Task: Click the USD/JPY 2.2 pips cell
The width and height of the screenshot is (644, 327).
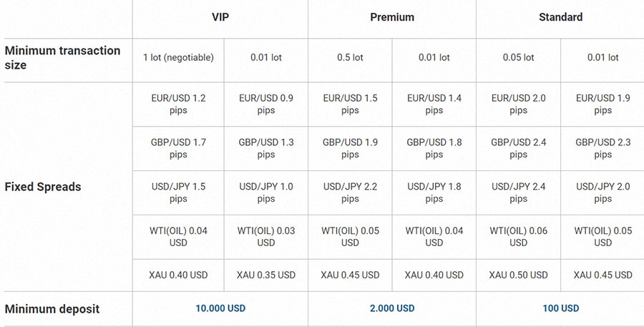Action: pos(350,192)
